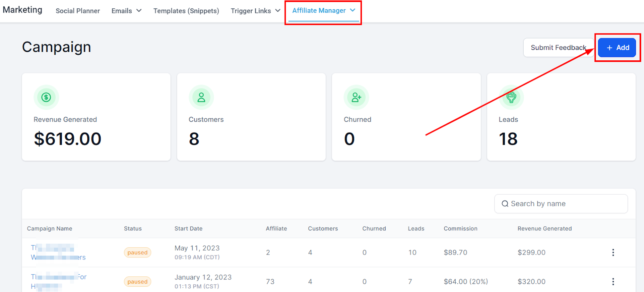Click paused status badge for January 12 campaign

137,282
